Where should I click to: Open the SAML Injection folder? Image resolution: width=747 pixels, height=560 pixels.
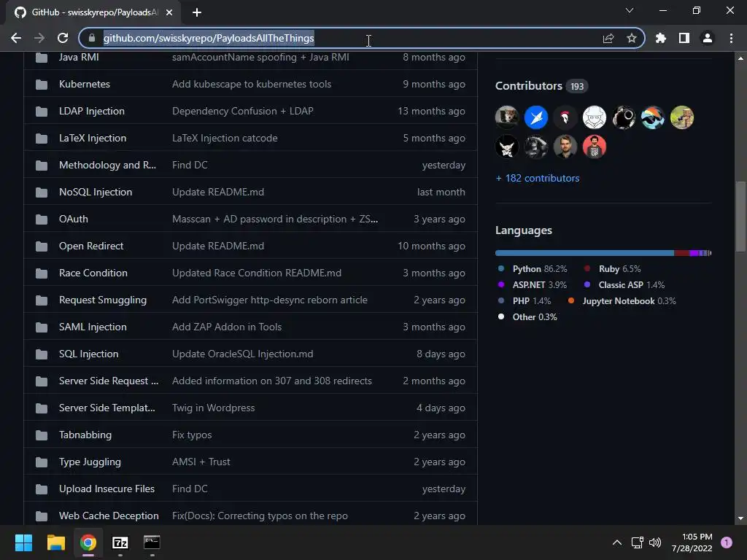(x=93, y=327)
